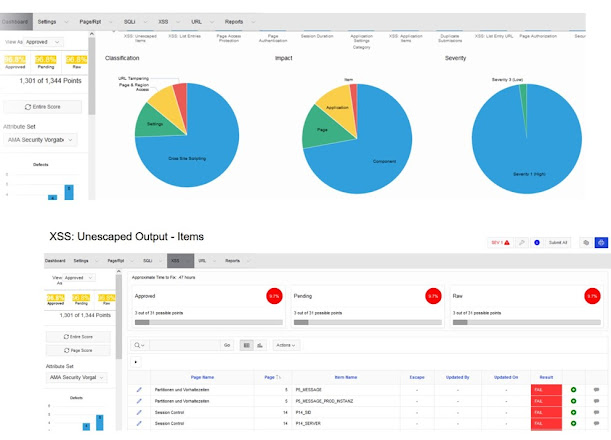The height and width of the screenshot is (440, 611).
Task: Click red 9.7% badge on Pending card
Action: pyautogui.click(x=433, y=296)
